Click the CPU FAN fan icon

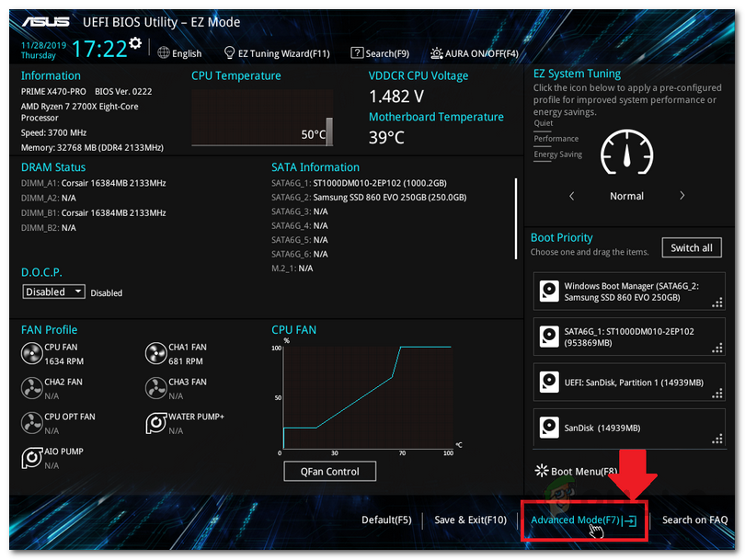(32, 354)
